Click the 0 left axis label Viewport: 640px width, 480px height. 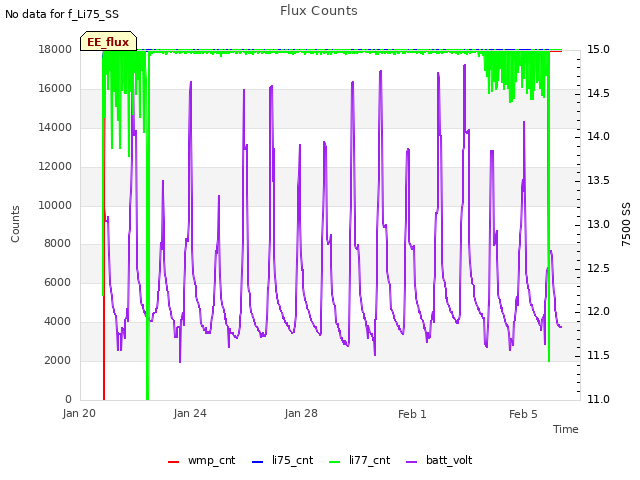click(x=68, y=399)
